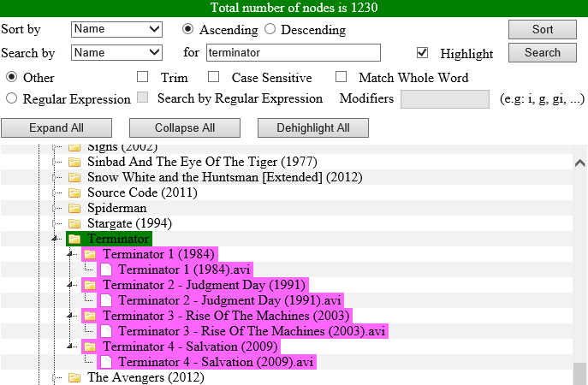Screen dimensions: 588x385
Task: Click the Collapse All button
Action: click(185, 127)
